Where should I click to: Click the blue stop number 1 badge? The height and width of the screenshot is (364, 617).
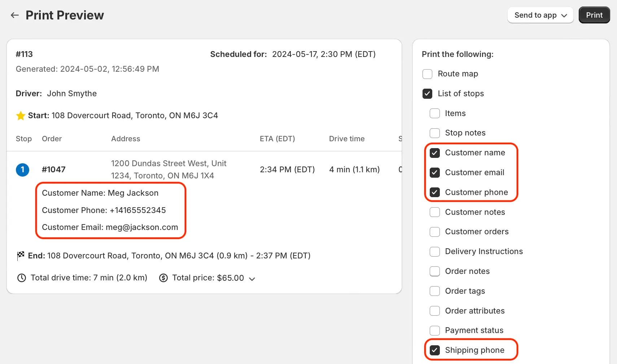tap(22, 170)
